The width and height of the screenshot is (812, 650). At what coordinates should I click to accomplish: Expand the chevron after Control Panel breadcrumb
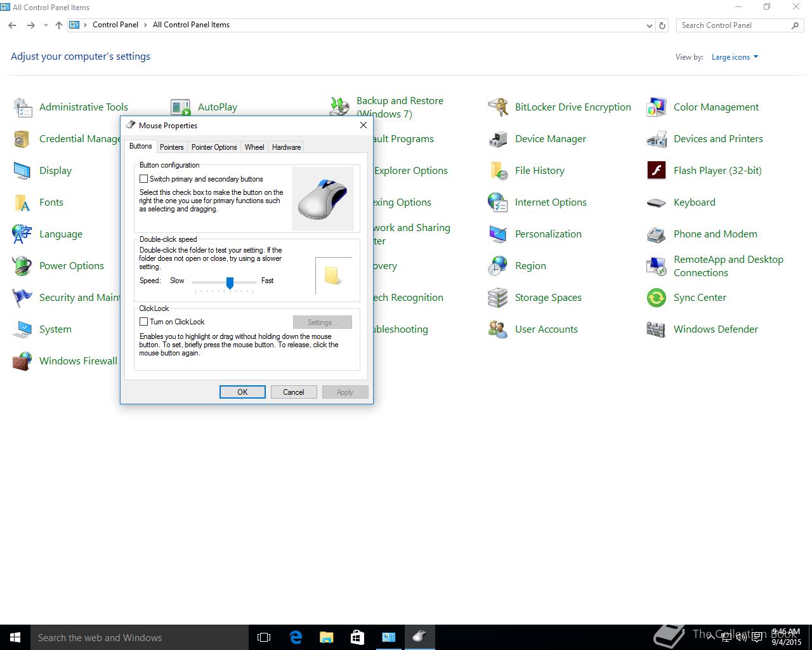[x=145, y=25]
